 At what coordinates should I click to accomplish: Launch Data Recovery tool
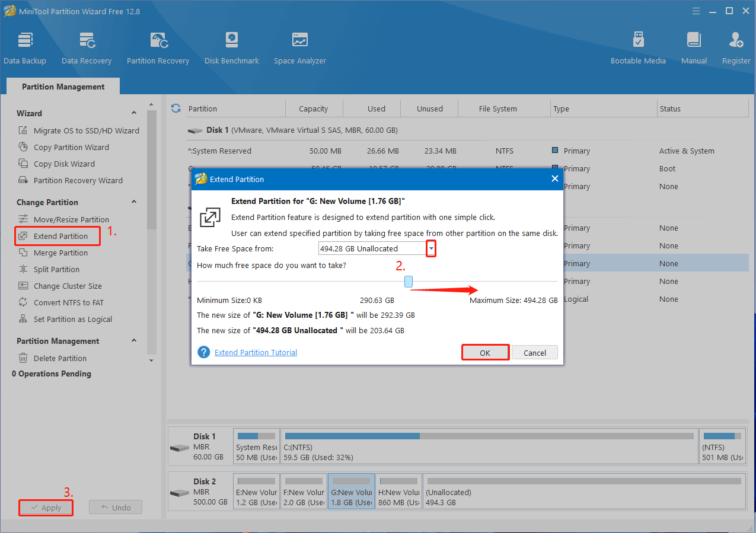87,48
